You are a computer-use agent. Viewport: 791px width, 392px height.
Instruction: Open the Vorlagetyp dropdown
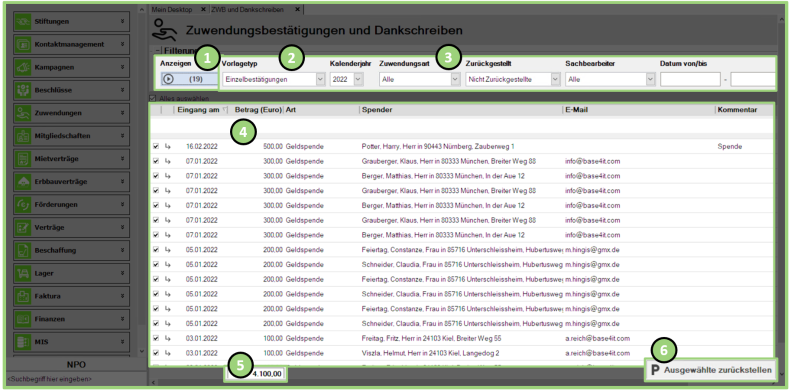(320, 79)
